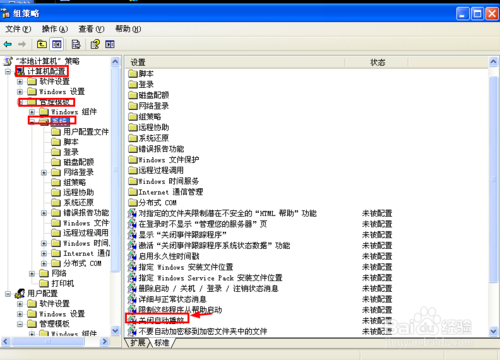
Task: Switch to the 扩展 tab
Action: point(138,343)
